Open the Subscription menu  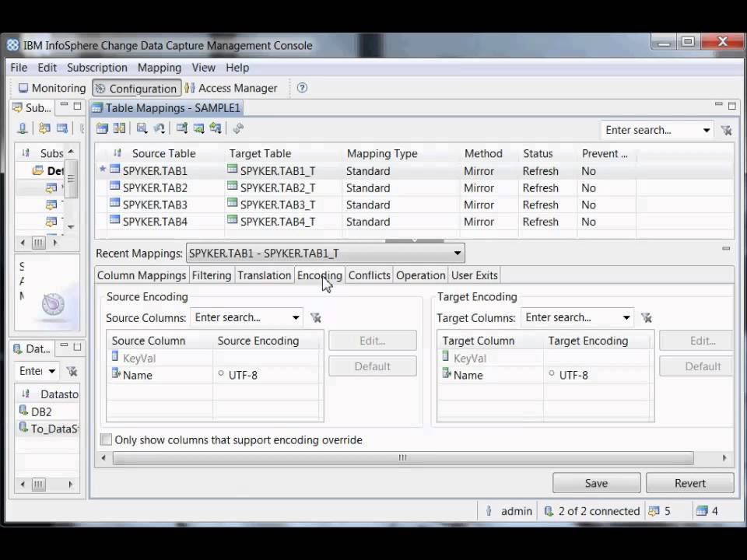(97, 68)
